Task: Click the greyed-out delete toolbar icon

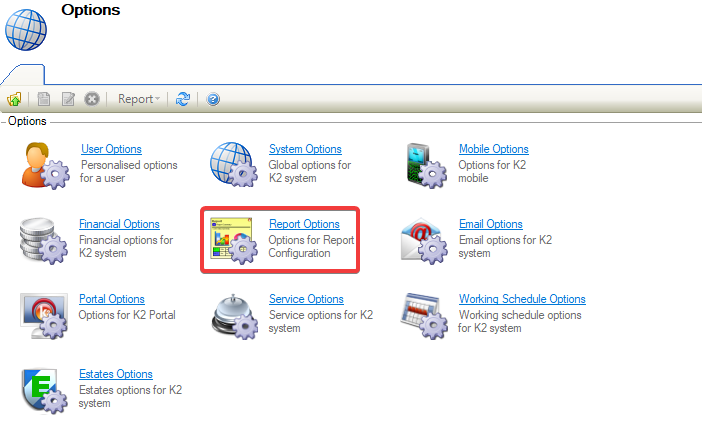Action: (x=92, y=99)
